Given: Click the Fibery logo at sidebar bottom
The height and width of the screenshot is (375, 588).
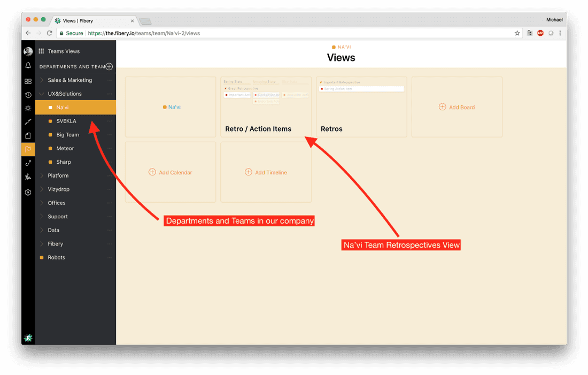Looking at the screenshot, I should [x=28, y=338].
